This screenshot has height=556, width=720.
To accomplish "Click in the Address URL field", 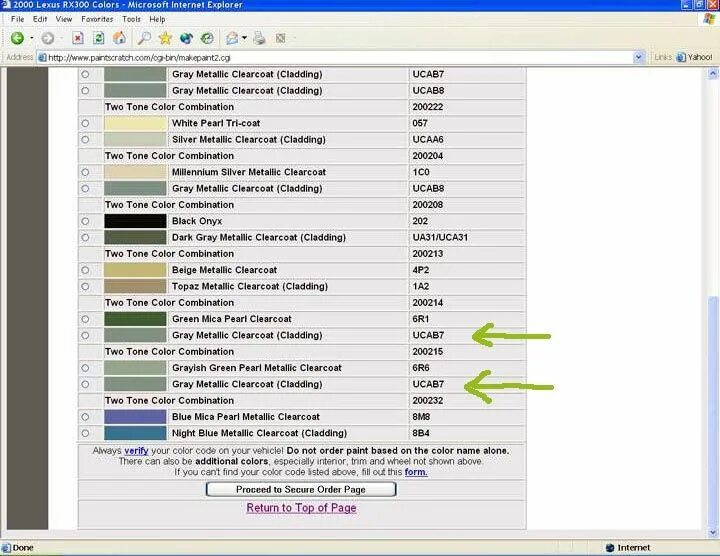I will [340, 57].
